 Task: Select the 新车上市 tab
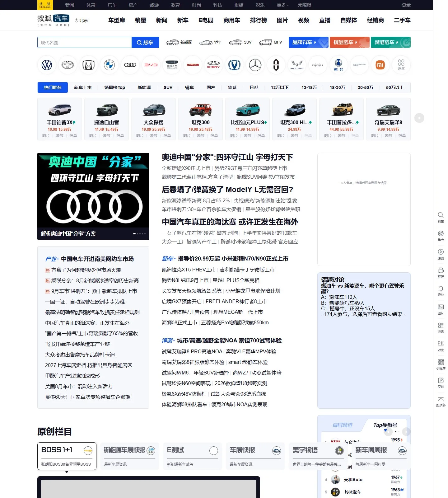pyautogui.click(x=83, y=87)
